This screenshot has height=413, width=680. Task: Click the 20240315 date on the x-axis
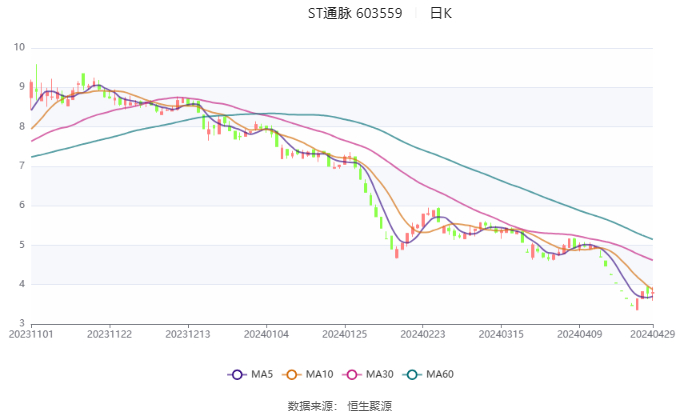[498, 335]
